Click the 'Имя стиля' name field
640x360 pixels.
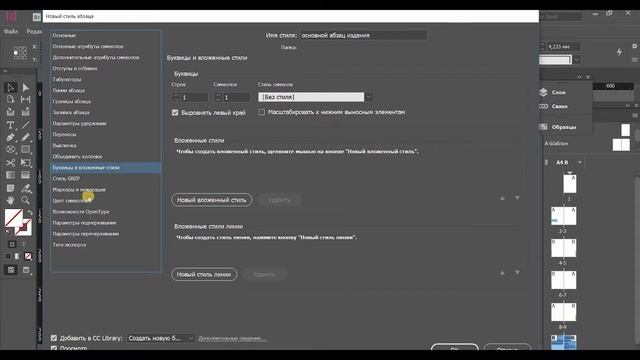coord(363,36)
